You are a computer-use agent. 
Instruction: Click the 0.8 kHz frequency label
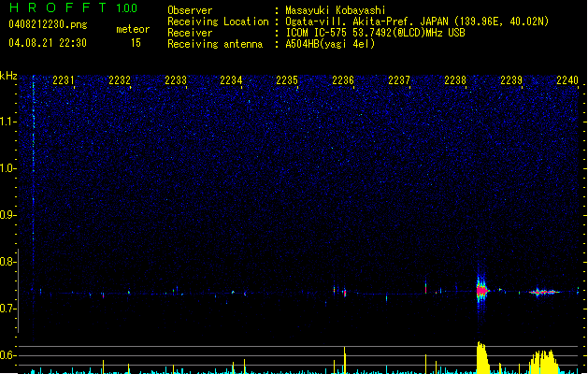click(8, 262)
